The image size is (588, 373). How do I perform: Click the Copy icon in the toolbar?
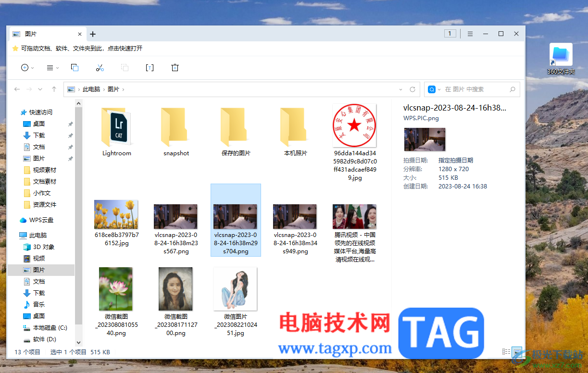click(75, 68)
